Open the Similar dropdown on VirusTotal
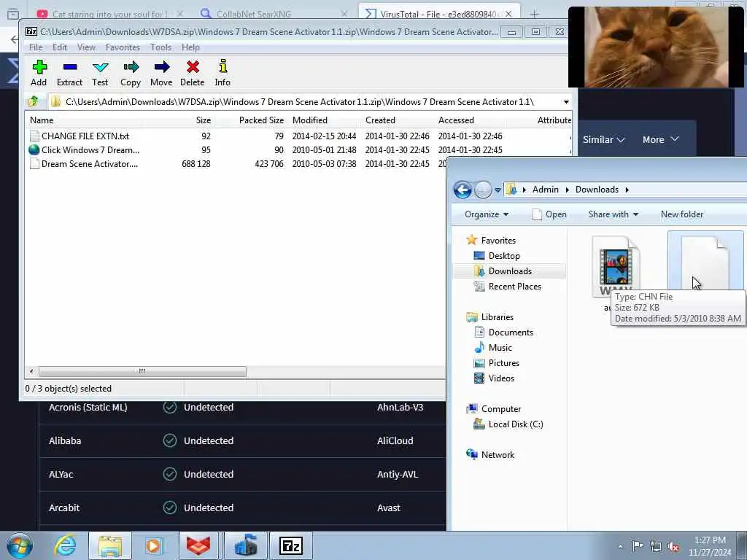Screen dimensions: 747x560 (603, 139)
